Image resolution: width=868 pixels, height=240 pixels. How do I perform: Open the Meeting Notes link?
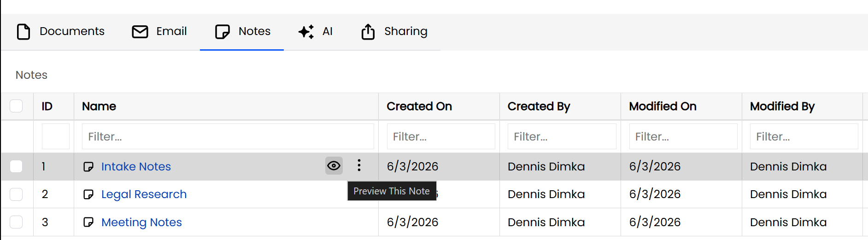141,222
